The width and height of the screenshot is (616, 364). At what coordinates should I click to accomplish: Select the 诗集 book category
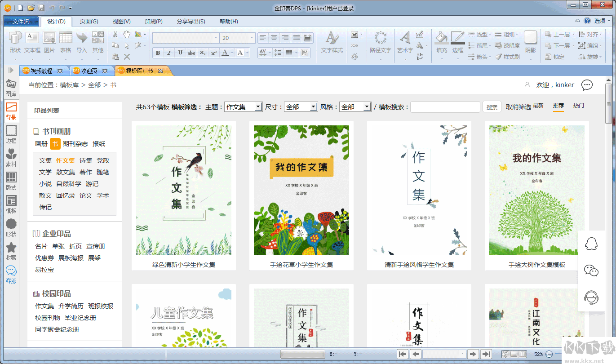[86, 160]
